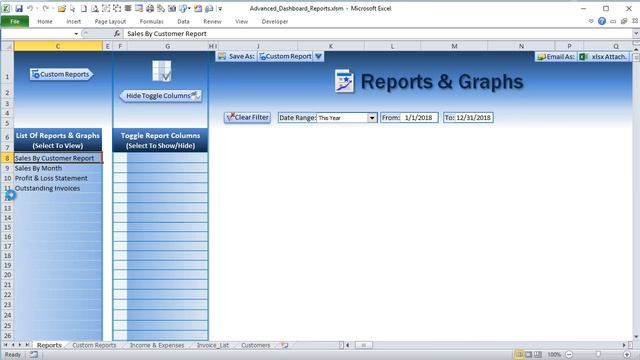Click the Hide Toggle Columns button
640x360 pixels.
tap(161, 96)
